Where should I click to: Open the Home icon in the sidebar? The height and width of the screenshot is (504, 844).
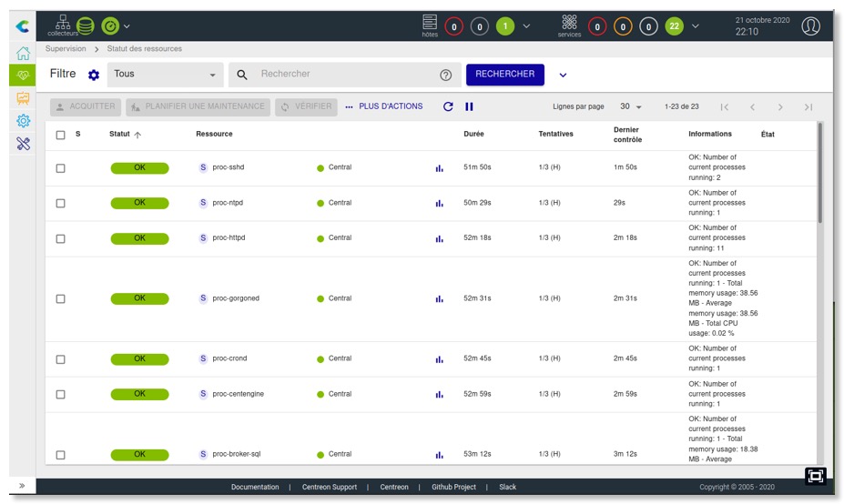tap(23, 53)
